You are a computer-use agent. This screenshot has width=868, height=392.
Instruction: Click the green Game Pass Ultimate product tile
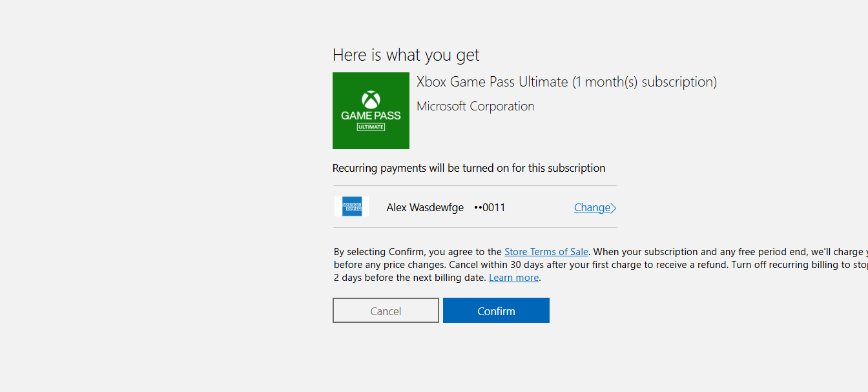tap(371, 110)
